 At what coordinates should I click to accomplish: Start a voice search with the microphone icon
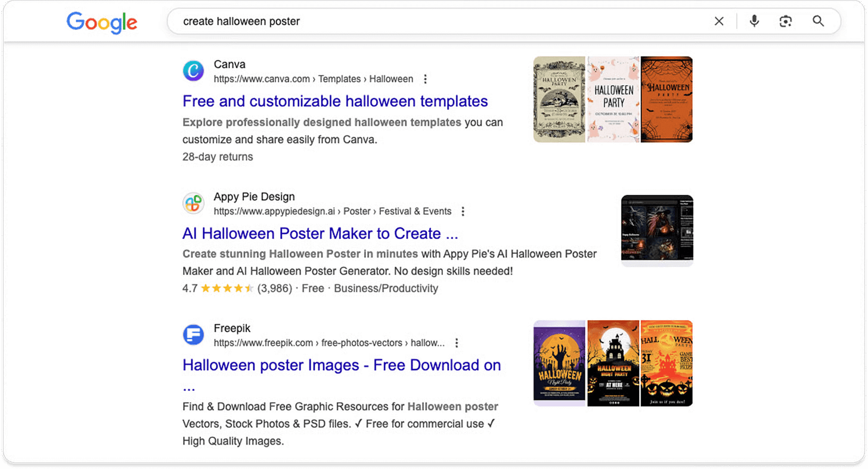click(x=754, y=21)
